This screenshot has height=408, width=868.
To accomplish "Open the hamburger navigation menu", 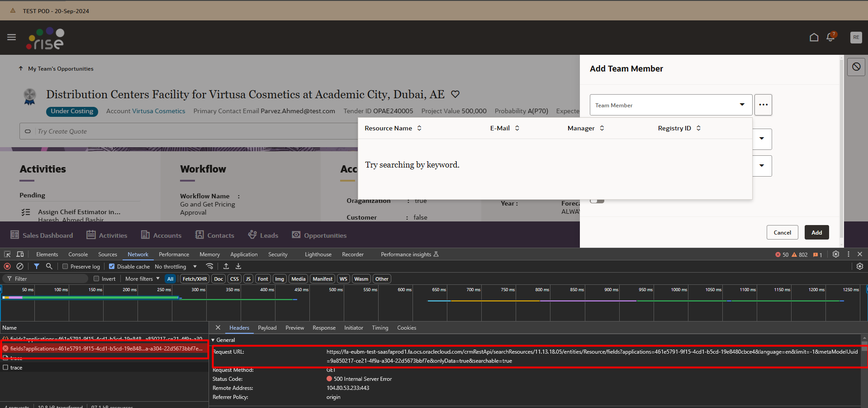I will pyautogui.click(x=12, y=37).
